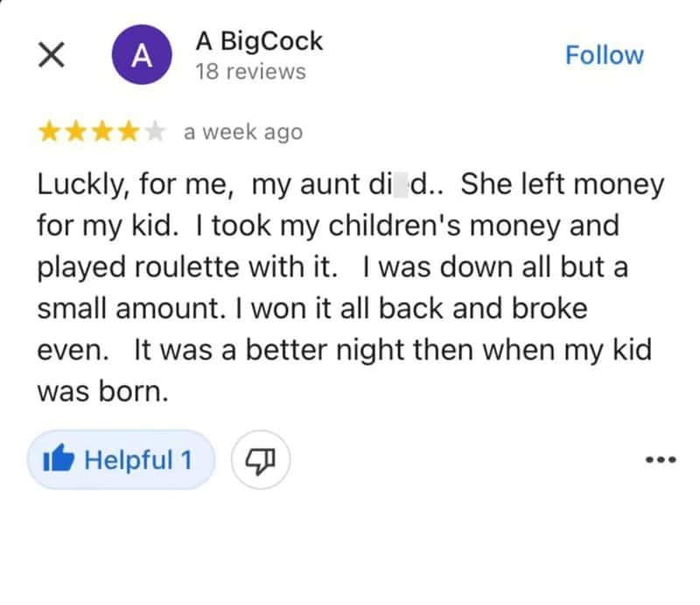Click the helpful count number "1"
The height and width of the screenshot is (605, 700).
185,460
